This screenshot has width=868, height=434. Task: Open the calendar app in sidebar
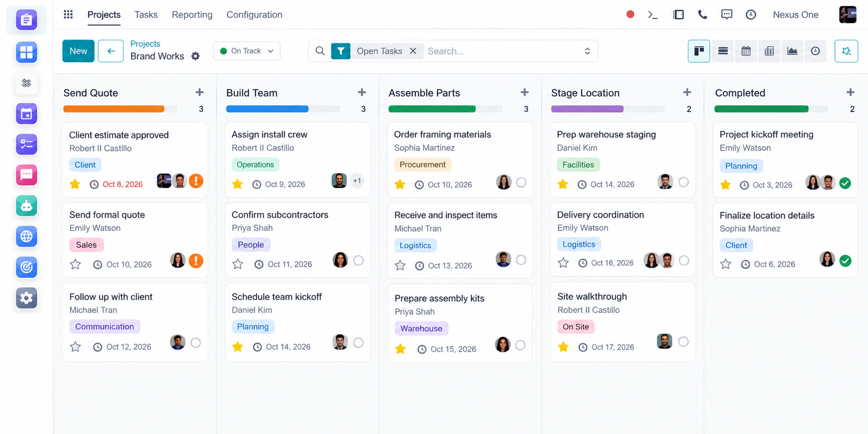tap(26, 114)
